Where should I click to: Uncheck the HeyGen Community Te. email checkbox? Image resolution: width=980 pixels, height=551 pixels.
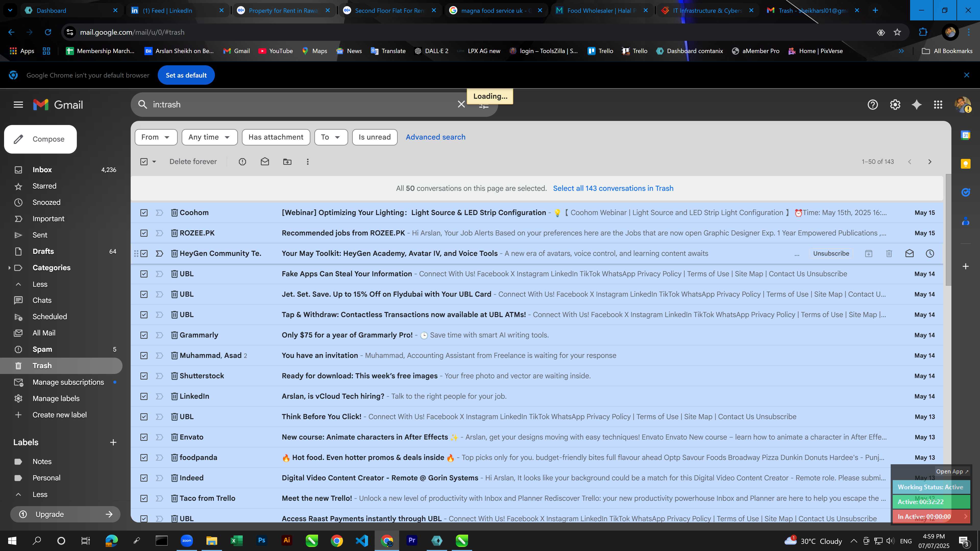click(144, 253)
